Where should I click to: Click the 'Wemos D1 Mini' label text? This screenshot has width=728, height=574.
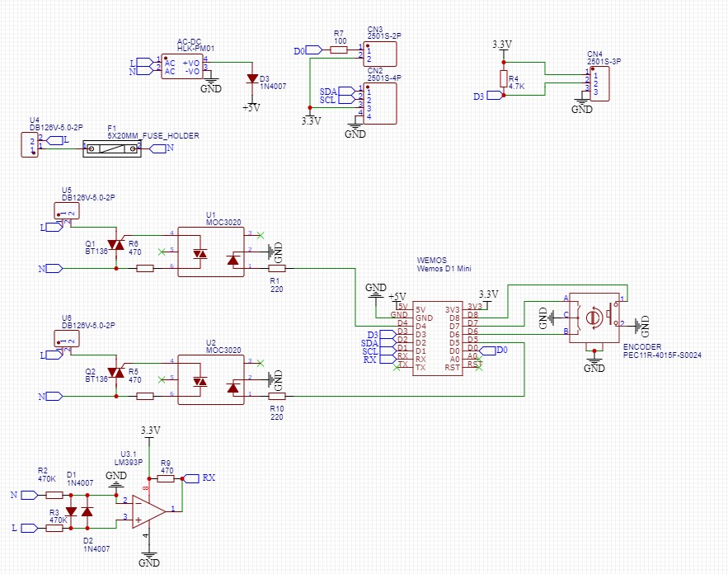point(444,268)
